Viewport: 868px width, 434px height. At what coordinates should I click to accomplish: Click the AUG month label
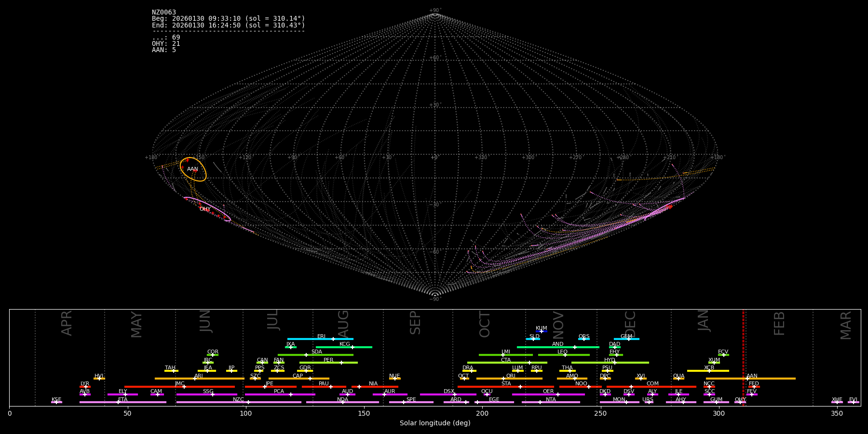click(x=343, y=324)
